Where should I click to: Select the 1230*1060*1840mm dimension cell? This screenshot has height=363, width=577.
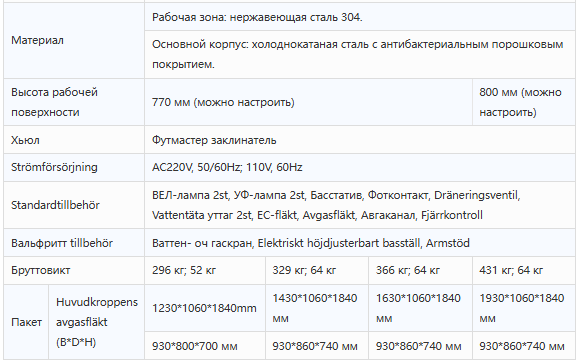coord(205,308)
